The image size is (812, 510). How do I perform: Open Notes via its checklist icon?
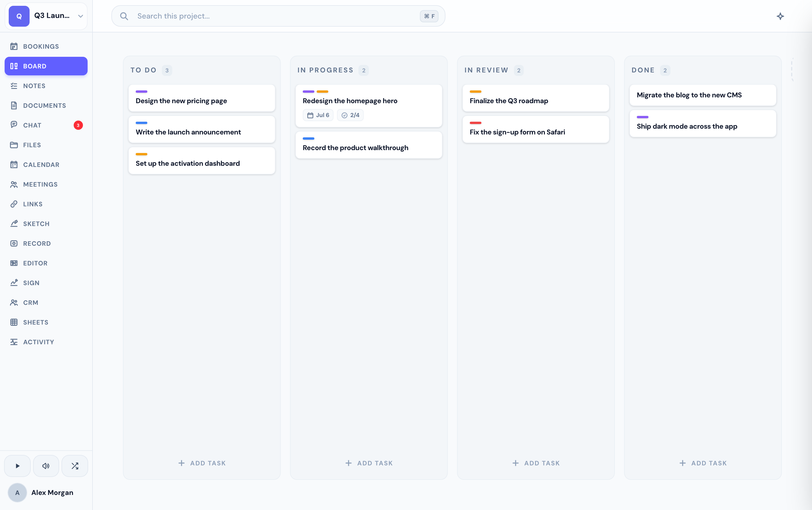pos(14,85)
